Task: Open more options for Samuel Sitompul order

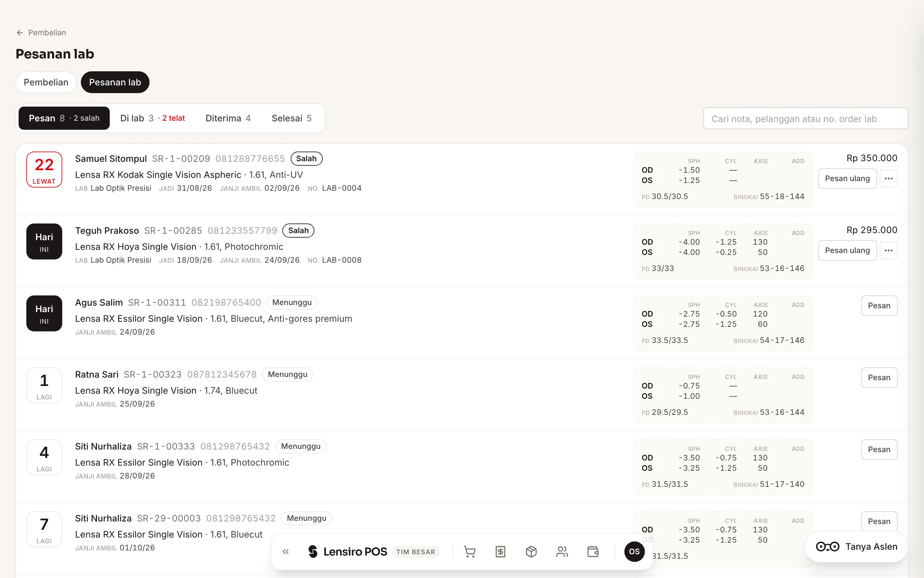Action: (888, 179)
